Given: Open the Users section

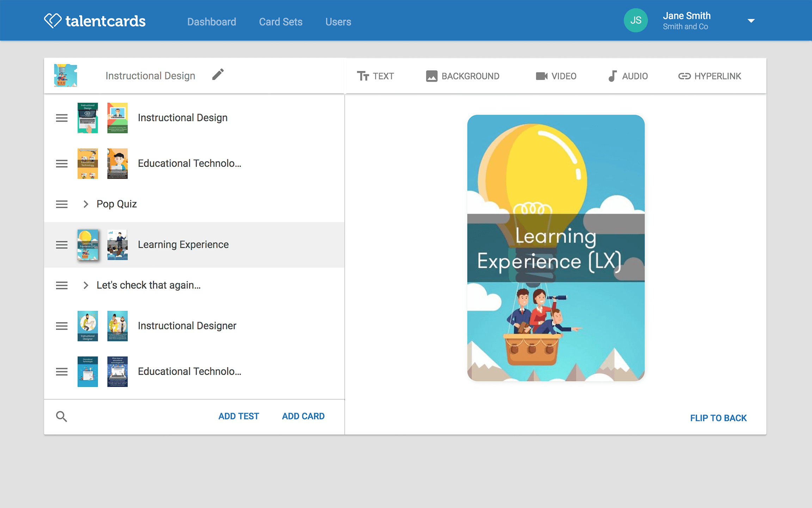Looking at the screenshot, I should click(338, 22).
